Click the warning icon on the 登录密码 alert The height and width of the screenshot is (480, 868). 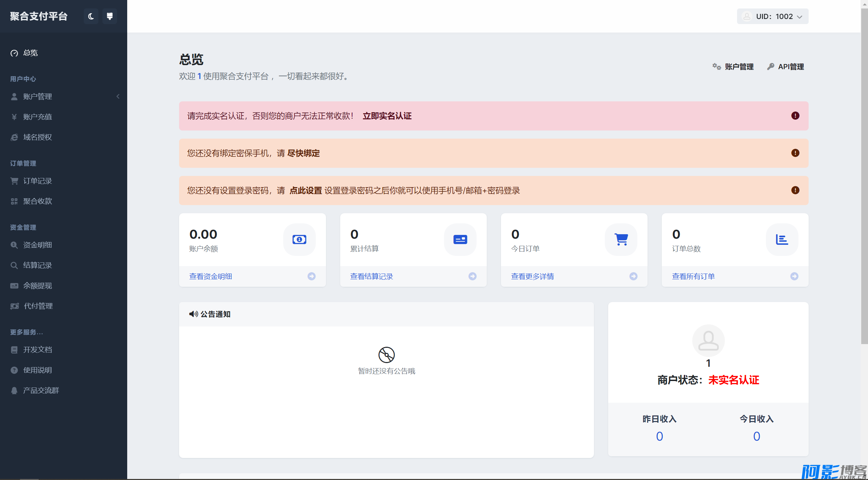pos(795,190)
